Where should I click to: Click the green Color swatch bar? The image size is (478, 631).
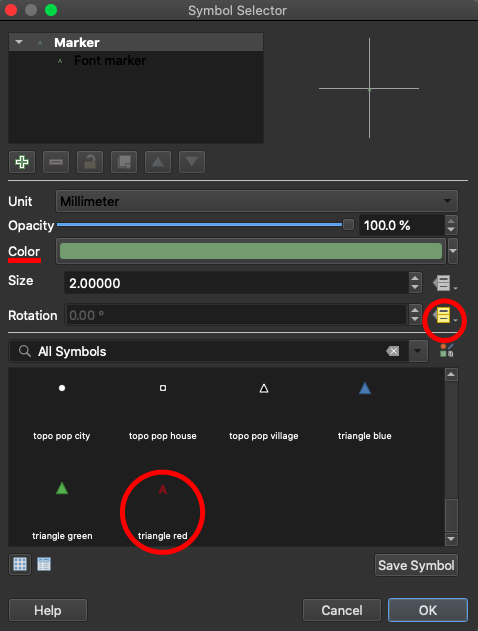[x=251, y=251]
